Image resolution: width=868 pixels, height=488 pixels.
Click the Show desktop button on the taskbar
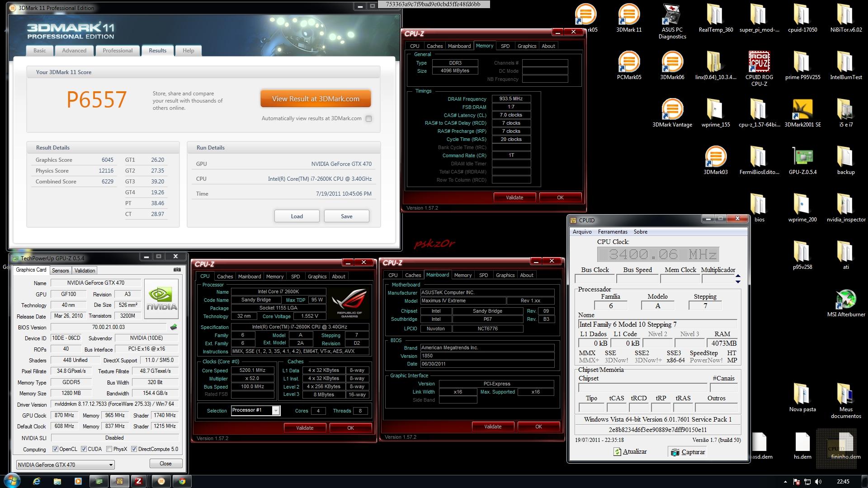coord(865,481)
